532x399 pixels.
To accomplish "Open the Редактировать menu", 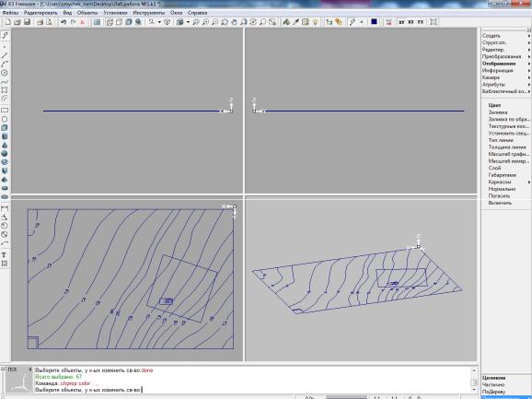I will point(40,13).
